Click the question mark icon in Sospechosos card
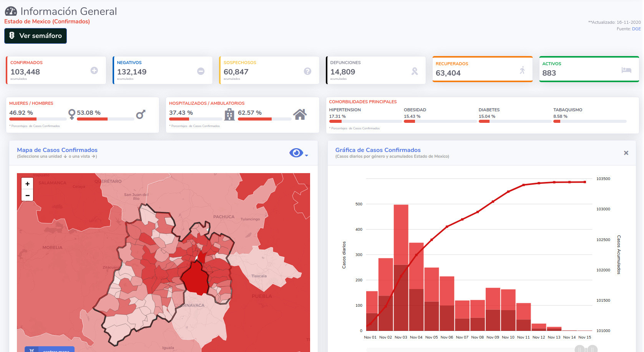 [x=307, y=71]
